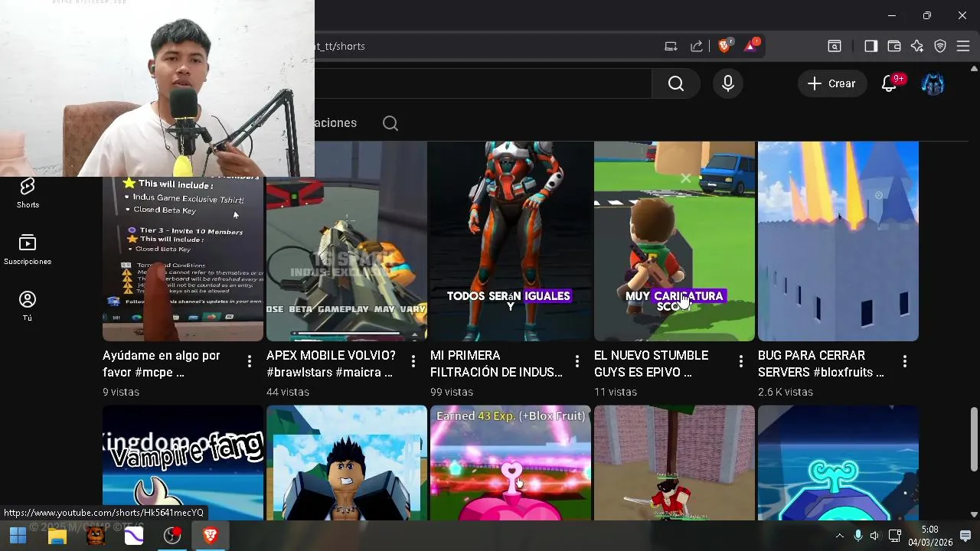This screenshot has height=551, width=980.
Task: Open APEX MOBILE VOLVIO title link
Action: point(331,364)
